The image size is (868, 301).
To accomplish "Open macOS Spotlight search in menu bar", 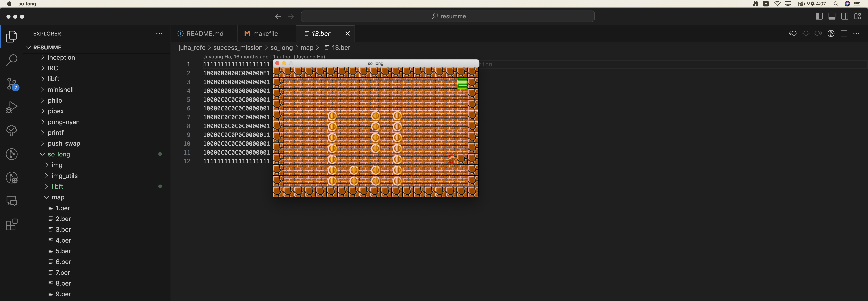I will tap(836, 4).
